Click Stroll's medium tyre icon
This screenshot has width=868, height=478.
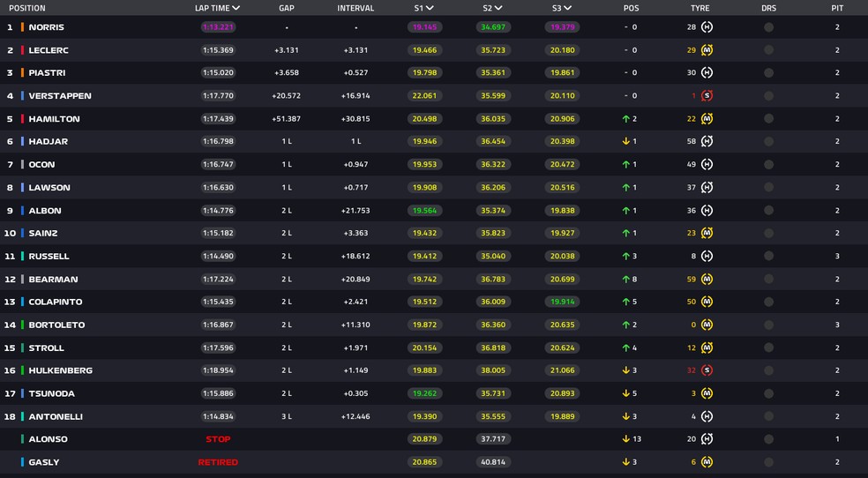click(x=707, y=347)
